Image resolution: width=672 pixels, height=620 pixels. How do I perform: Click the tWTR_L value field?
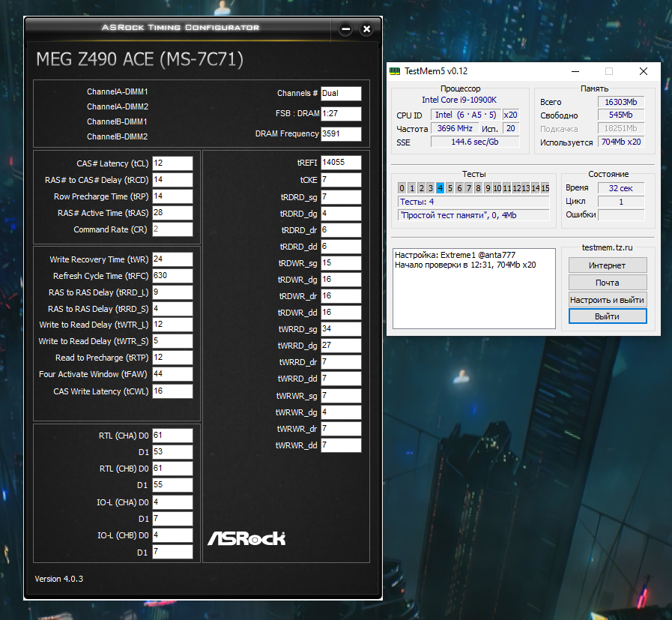(x=173, y=325)
